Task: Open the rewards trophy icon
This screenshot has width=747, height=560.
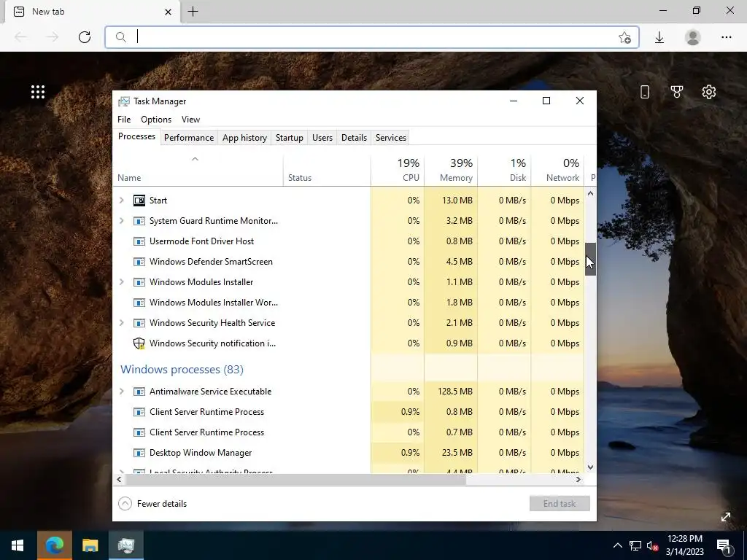Action: 676,92
